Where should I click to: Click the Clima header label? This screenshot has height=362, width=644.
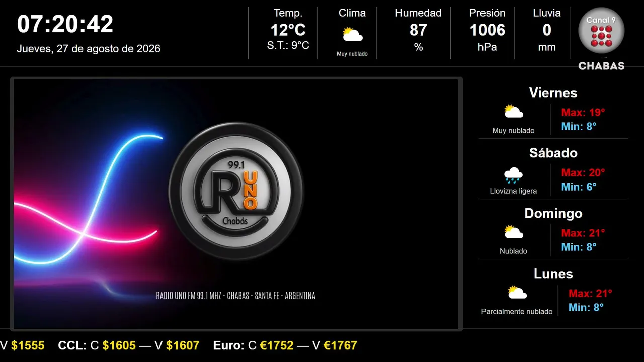tap(352, 13)
